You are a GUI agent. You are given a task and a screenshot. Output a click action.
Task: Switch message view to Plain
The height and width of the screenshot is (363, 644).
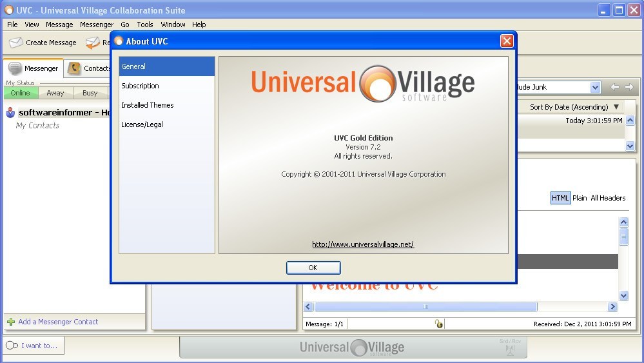click(x=580, y=198)
